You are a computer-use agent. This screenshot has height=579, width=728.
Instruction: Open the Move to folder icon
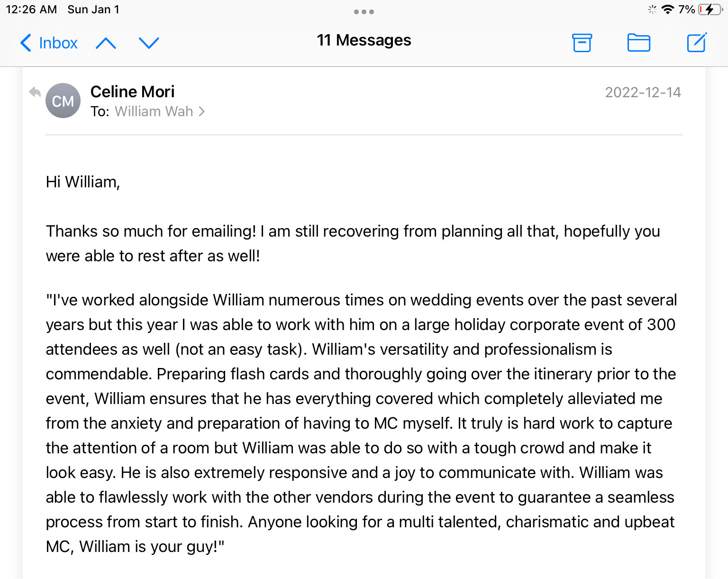coord(638,43)
